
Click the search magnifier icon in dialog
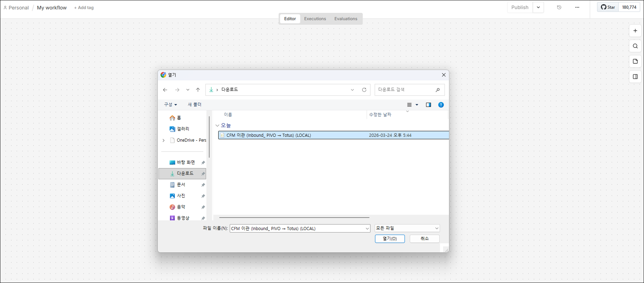(438, 90)
